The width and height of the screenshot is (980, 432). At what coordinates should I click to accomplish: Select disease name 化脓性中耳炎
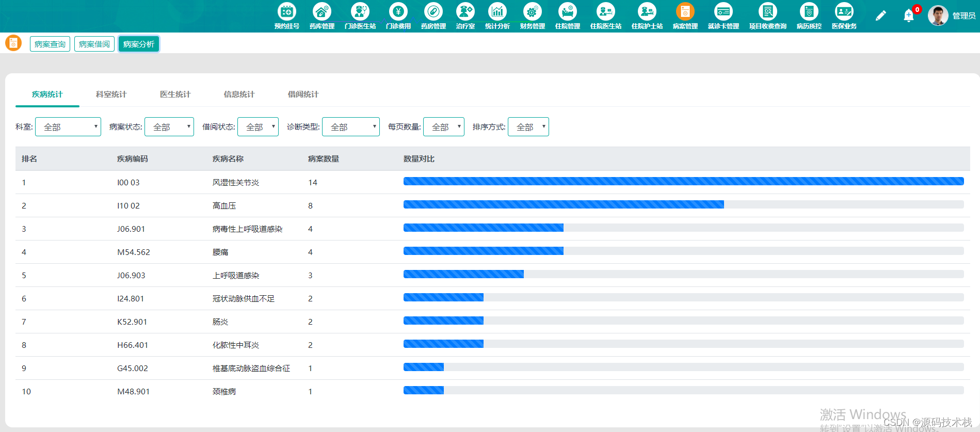coord(236,345)
